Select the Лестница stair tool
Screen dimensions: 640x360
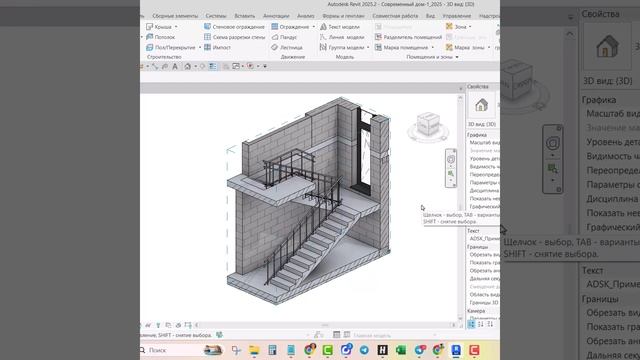(x=287, y=47)
